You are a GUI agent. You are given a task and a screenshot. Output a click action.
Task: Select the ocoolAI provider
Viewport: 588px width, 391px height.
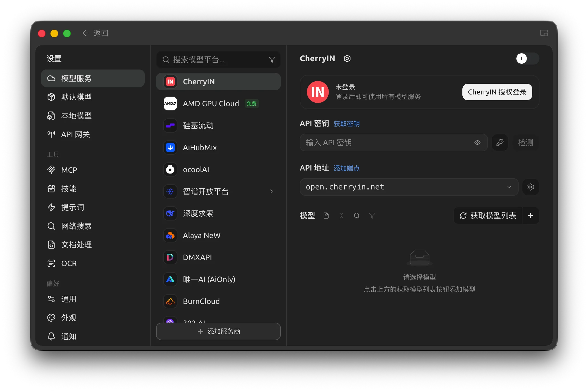coord(218,169)
